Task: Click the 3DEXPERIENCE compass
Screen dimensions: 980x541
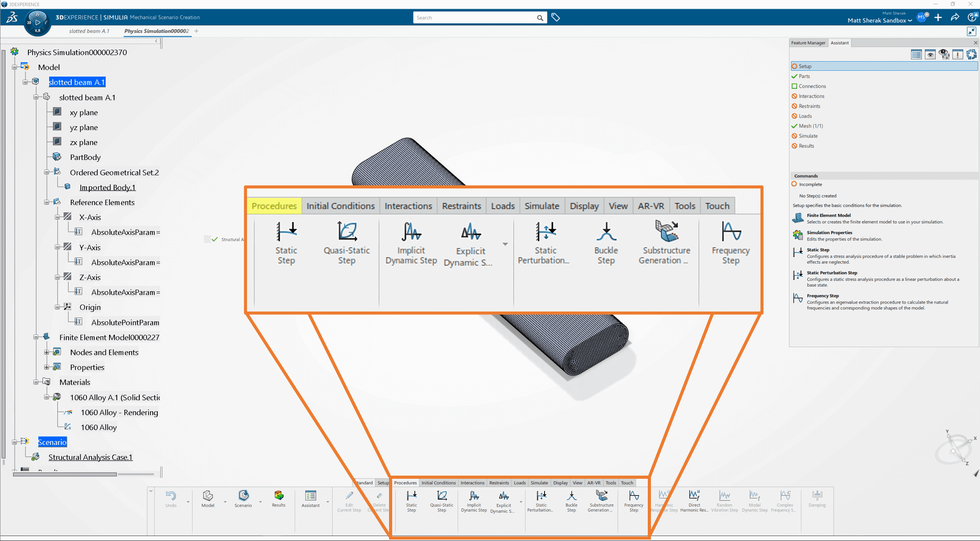Action: point(37,22)
